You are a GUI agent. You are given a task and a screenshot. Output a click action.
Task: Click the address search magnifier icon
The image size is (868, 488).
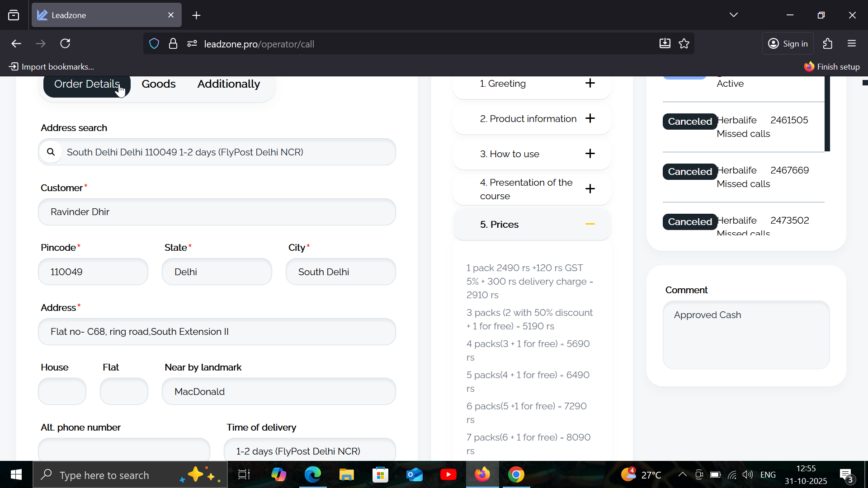51,152
